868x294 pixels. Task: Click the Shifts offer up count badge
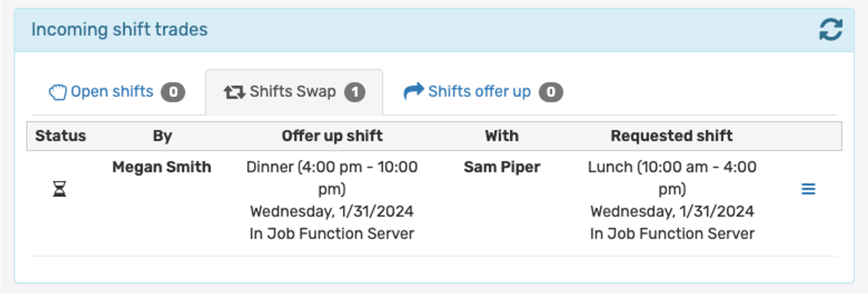[x=551, y=93]
